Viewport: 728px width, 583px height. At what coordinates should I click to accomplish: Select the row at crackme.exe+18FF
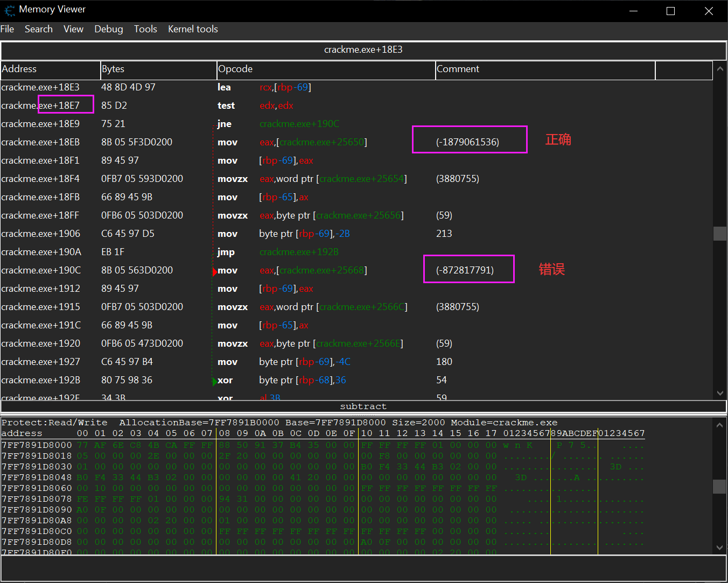click(x=356, y=215)
